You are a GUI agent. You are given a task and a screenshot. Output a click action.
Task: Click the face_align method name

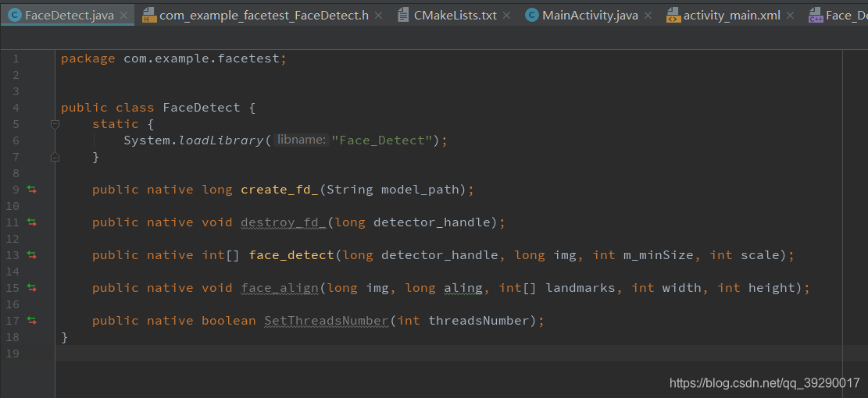pyautogui.click(x=280, y=287)
